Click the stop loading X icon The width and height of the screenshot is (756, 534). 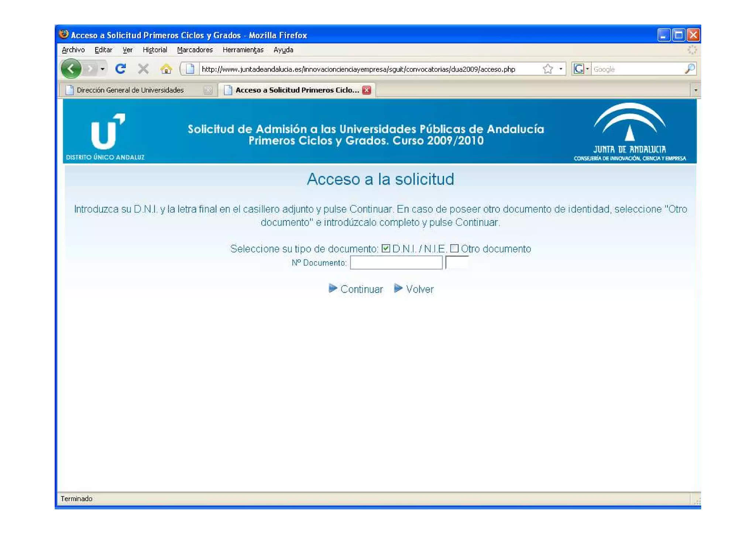[143, 69]
